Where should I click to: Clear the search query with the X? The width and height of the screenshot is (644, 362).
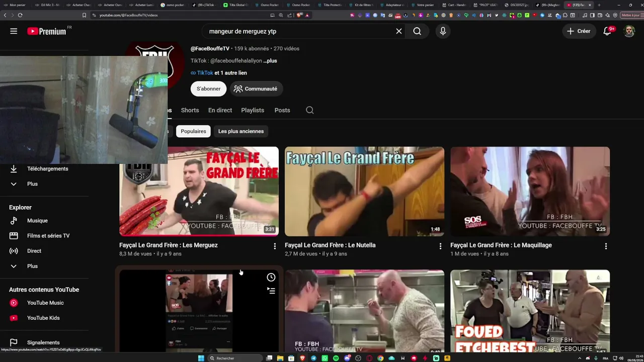click(x=399, y=31)
